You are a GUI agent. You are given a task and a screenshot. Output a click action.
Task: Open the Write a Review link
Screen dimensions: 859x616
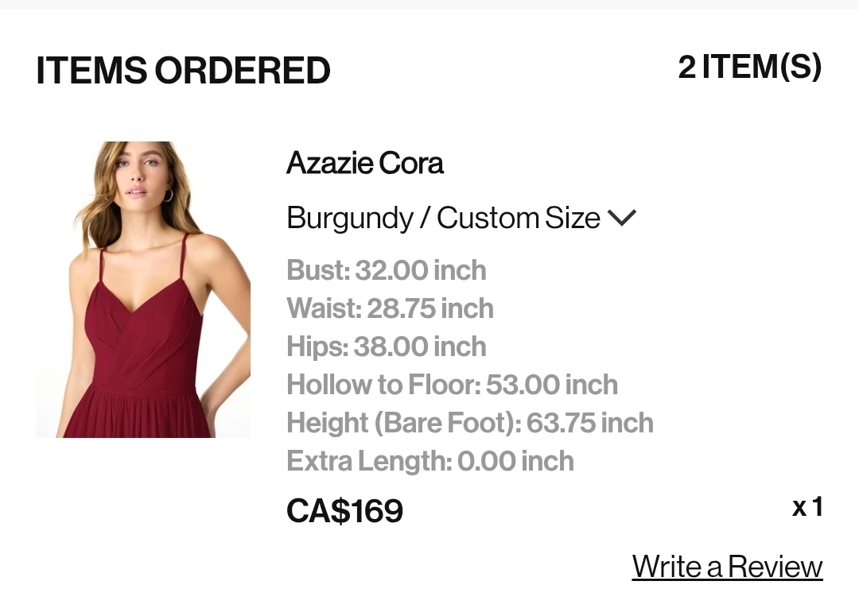(727, 566)
